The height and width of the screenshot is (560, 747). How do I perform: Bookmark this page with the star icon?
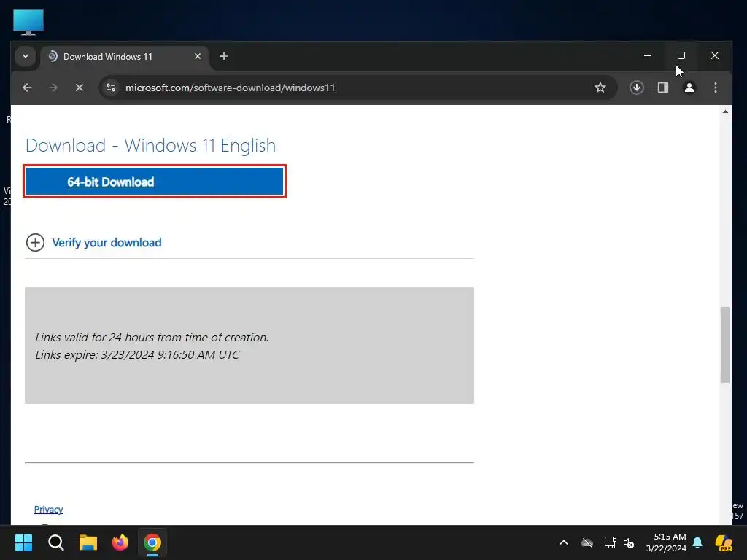[600, 87]
